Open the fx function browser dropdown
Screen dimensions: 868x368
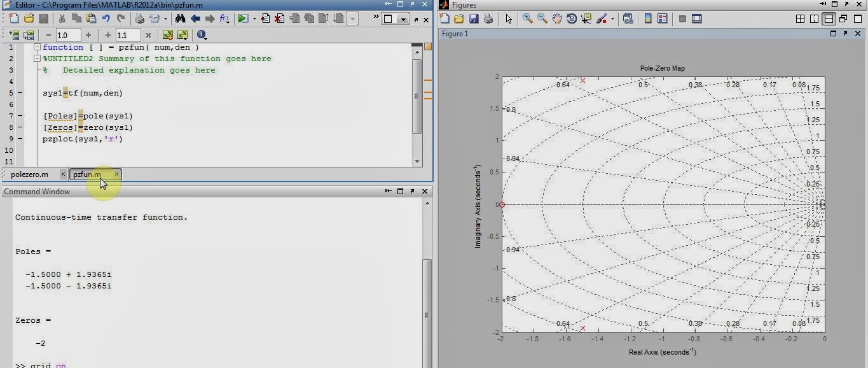pyautogui.click(x=224, y=18)
